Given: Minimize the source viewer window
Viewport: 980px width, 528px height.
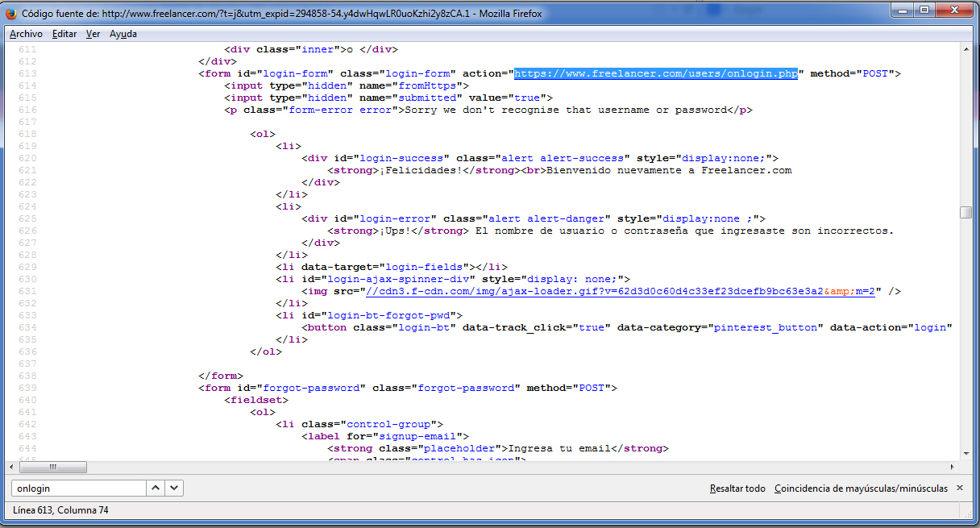Looking at the screenshot, I should [902, 10].
